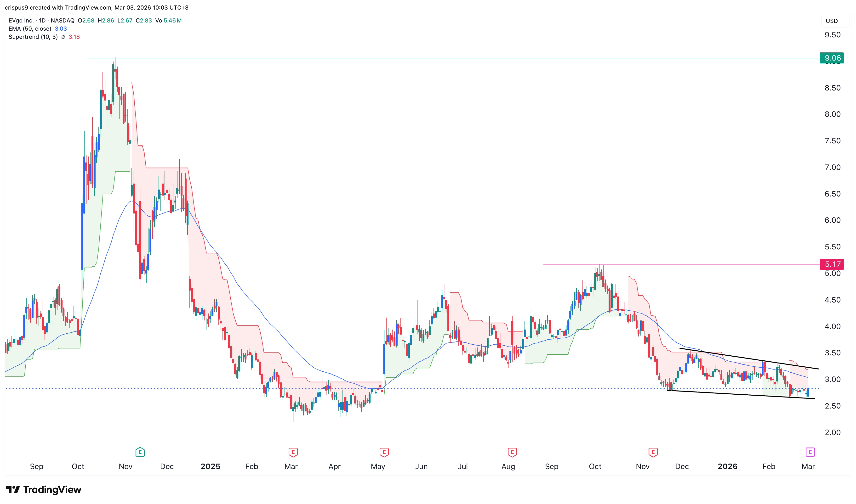Viewport: 856px width, 504px height.
Task: Click the EVgo Inc. symbol title
Action: (21, 21)
